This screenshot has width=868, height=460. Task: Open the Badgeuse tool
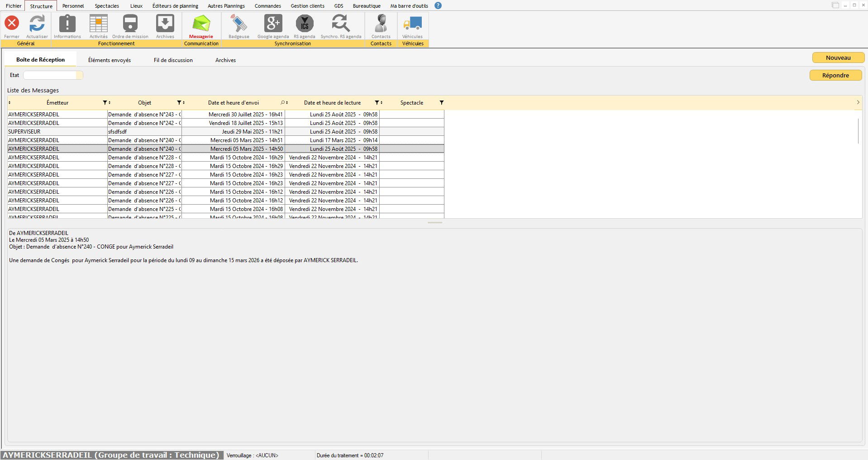(238, 23)
